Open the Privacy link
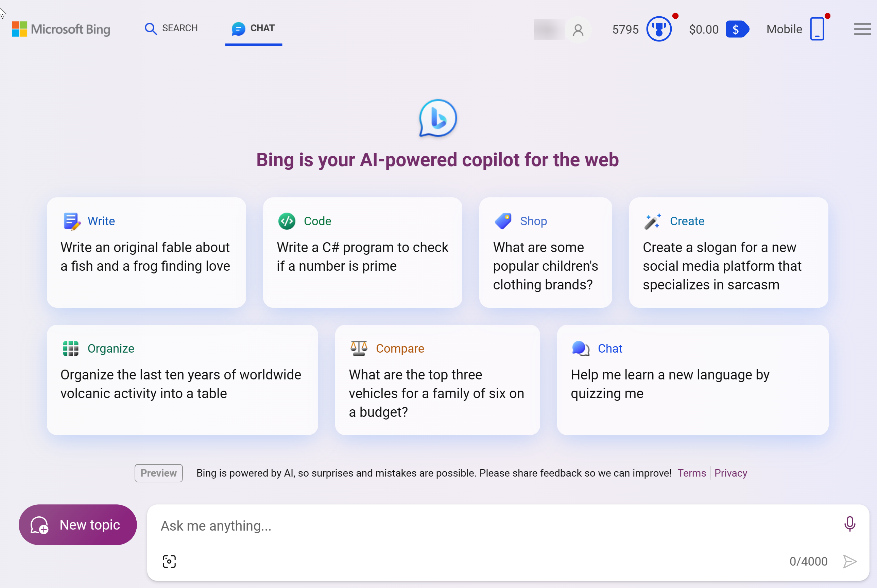 pos(730,473)
